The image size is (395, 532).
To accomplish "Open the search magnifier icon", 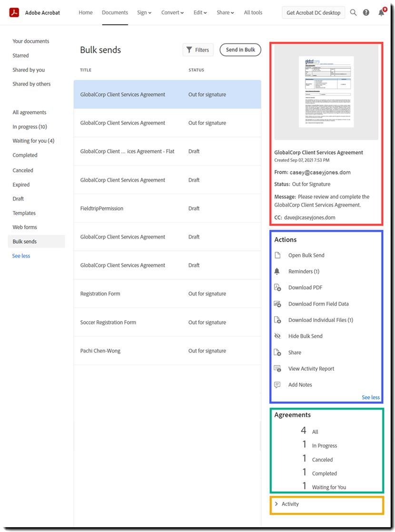I will (x=353, y=12).
